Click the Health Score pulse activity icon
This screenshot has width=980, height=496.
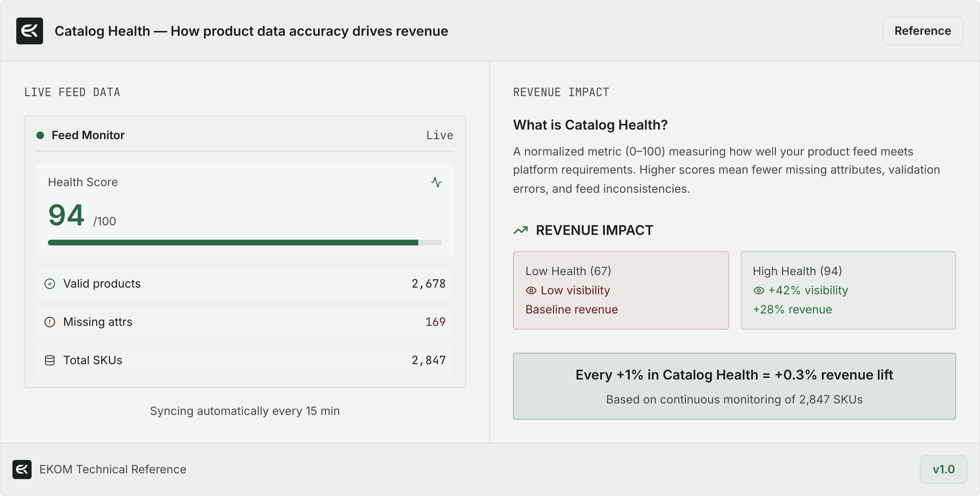436,182
